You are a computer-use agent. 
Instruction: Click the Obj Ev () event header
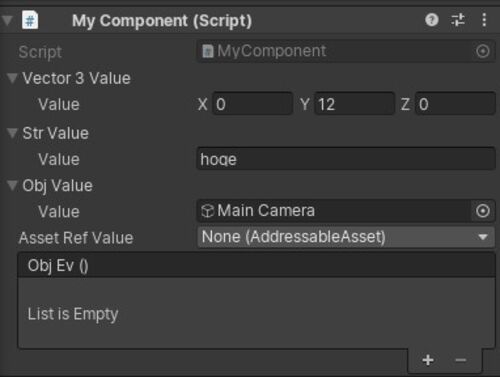coord(257,265)
